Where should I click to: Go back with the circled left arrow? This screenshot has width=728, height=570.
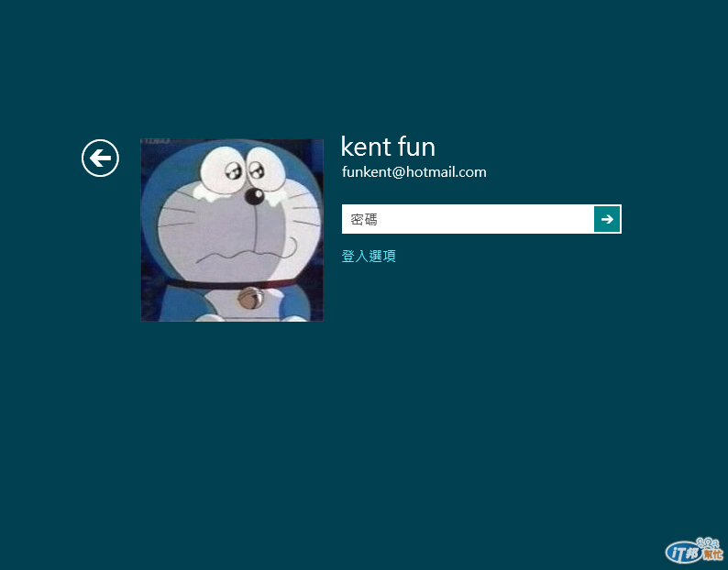(100, 158)
